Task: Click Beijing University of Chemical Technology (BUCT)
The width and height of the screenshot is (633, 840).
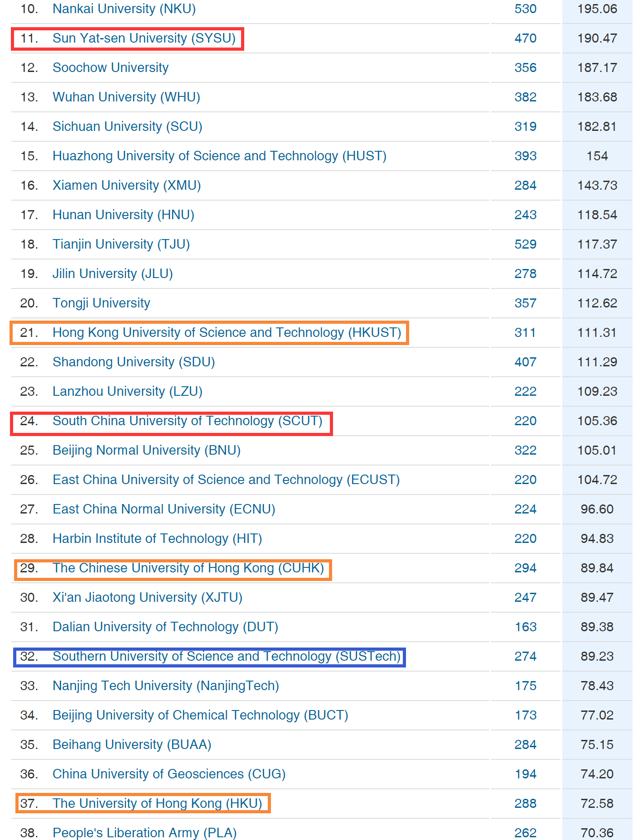Action: (200, 715)
